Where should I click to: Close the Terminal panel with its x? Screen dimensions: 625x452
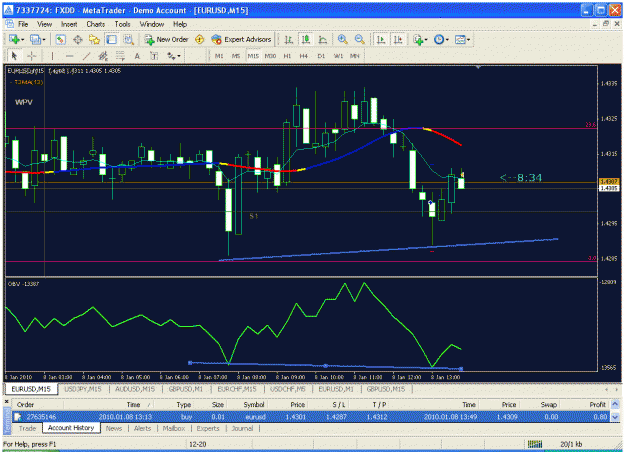tap(7, 401)
